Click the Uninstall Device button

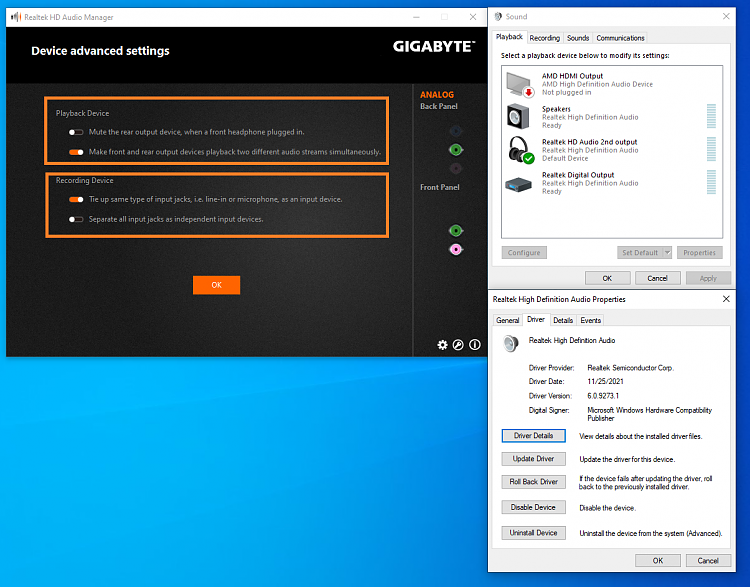click(533, 532)
